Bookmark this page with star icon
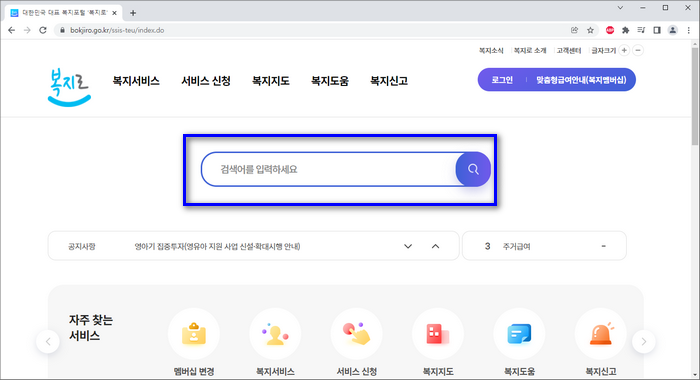700x380 pixels. [590, 30]
